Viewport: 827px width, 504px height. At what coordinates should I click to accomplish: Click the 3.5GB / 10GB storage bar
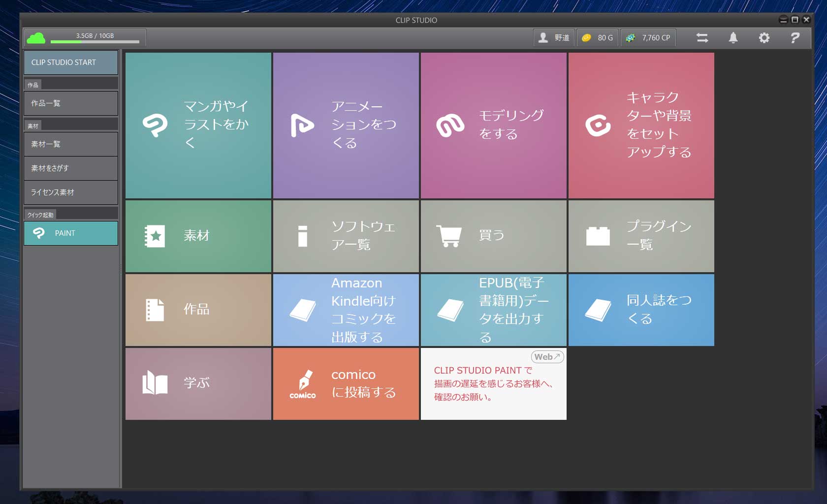click(x=95, y=39)
